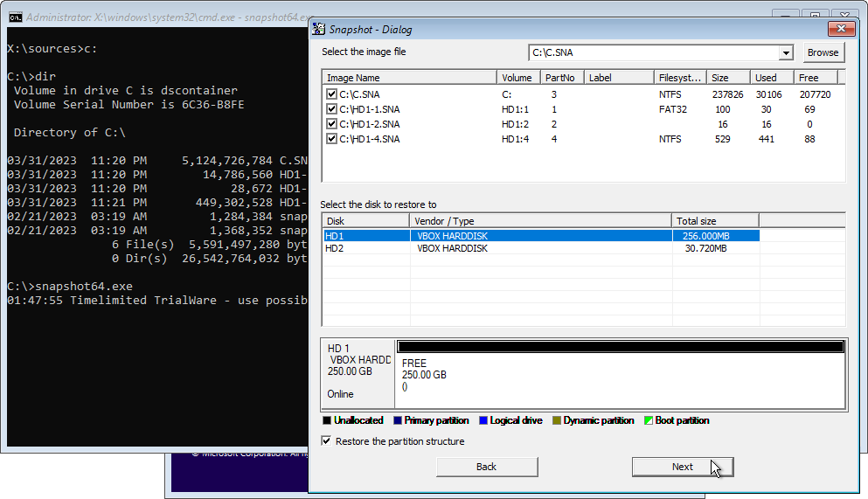Image resolution: width=868 pixels, height=499 pixels.
Task: Click the Total size column header
Action: point(715,221)
